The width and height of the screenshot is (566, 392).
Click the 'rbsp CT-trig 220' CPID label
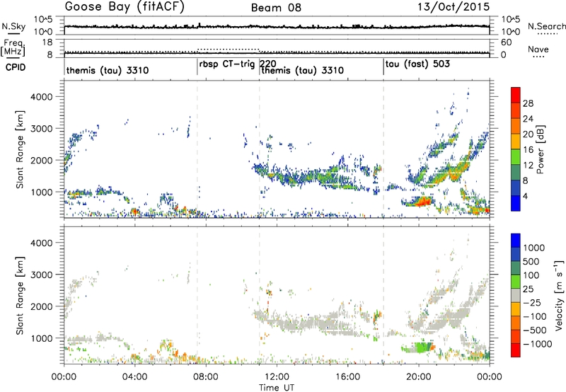238,64
